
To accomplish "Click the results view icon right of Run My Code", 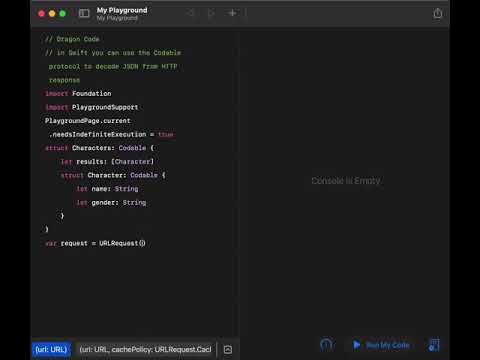I will click(x=434, y=345).
